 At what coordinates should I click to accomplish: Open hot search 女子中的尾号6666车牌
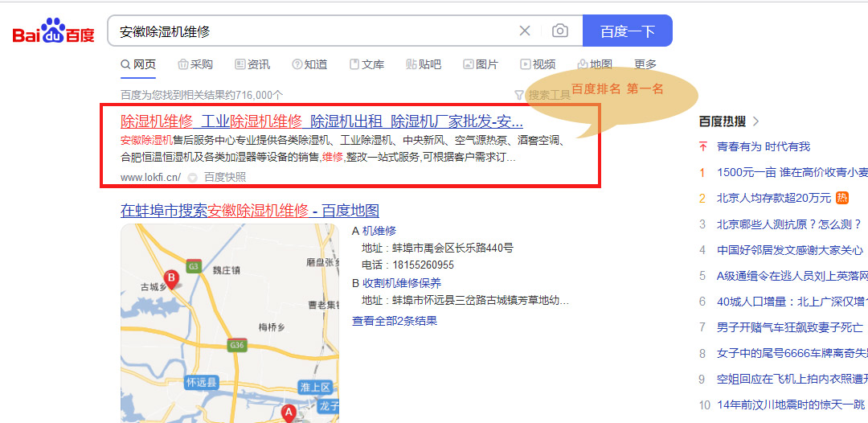tap(792, 353)
